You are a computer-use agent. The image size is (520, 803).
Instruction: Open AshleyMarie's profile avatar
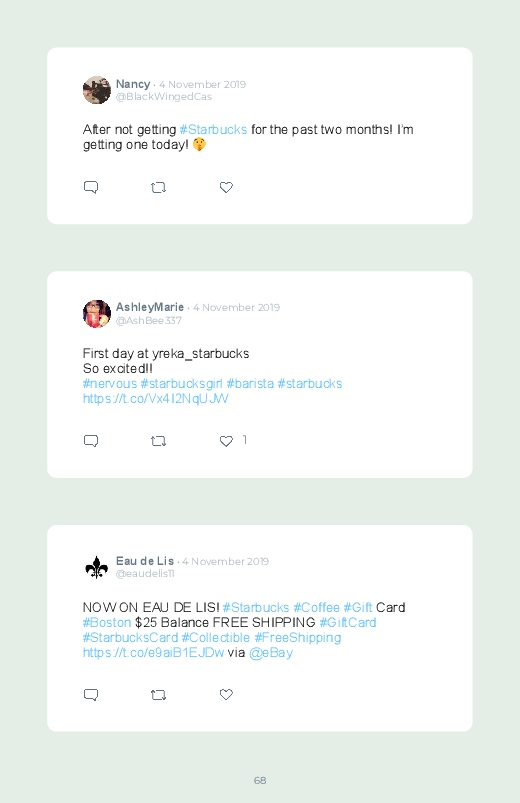pyautogui.click(x=97, y=313)
